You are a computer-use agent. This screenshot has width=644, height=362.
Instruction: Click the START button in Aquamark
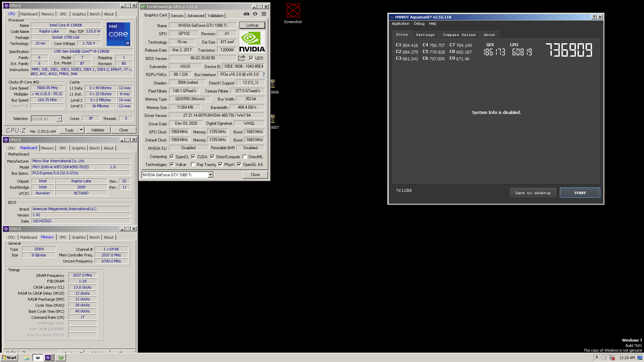tap(580, 193)
